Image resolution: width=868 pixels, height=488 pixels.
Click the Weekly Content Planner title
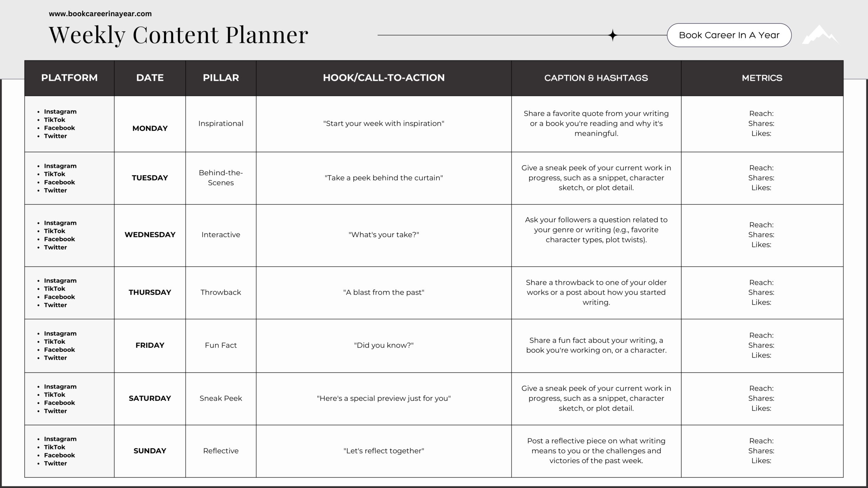(178, 35)
